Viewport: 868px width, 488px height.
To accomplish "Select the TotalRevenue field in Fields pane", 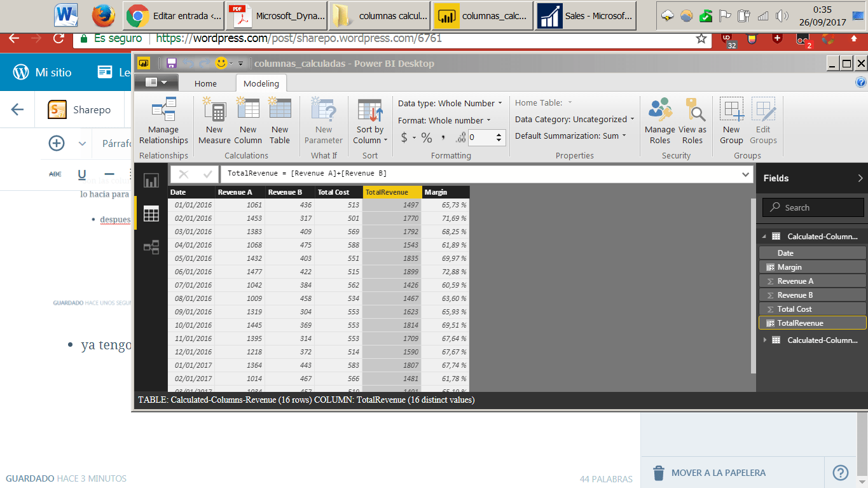I will 813,323.
